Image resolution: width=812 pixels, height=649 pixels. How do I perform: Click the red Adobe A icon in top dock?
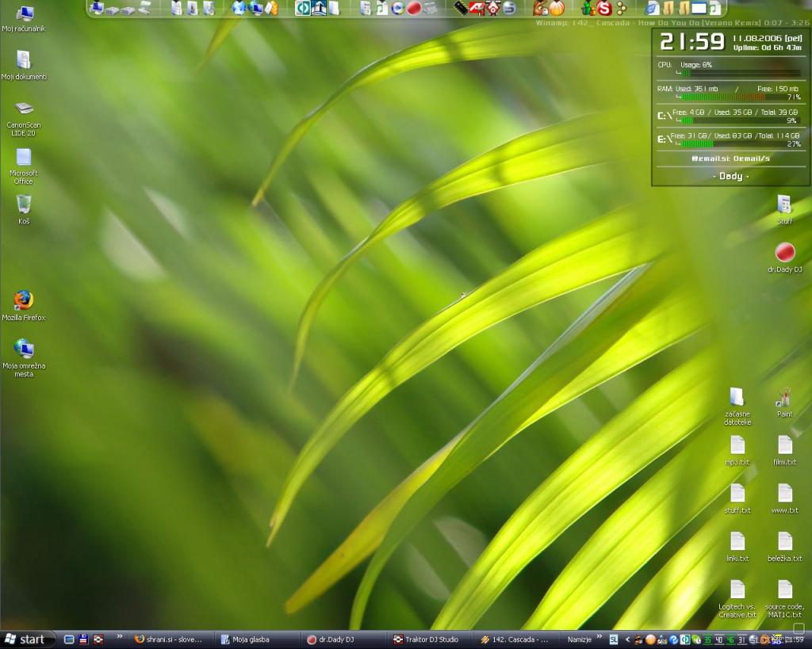click(476, 8)
